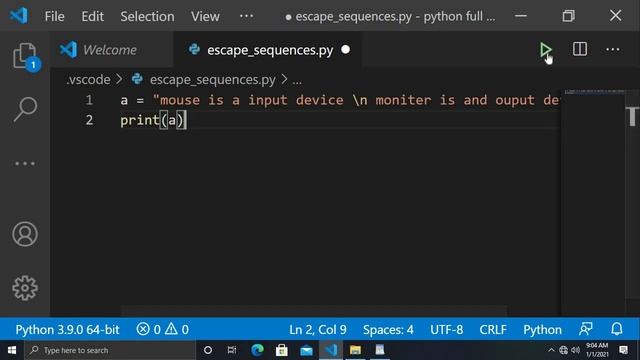This screenshot has width=640, height=360.
Task: Open the File menu
Action: [54, 16]
